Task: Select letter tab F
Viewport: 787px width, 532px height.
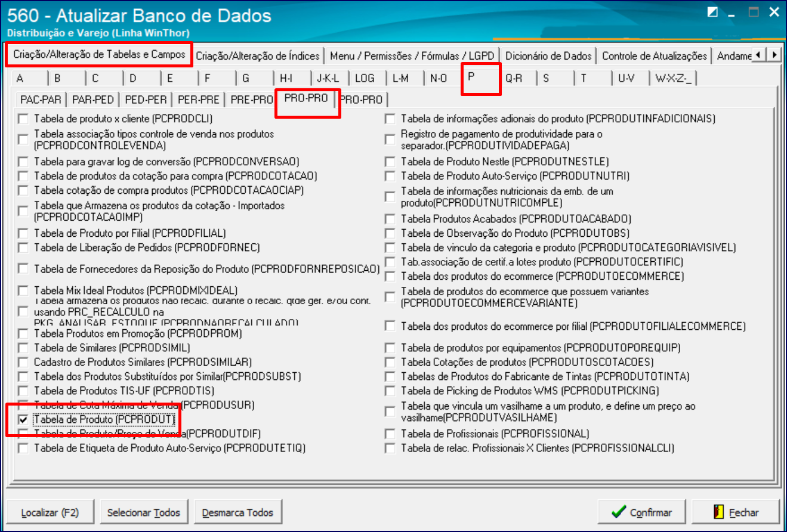Action: [x=217, y=79]
